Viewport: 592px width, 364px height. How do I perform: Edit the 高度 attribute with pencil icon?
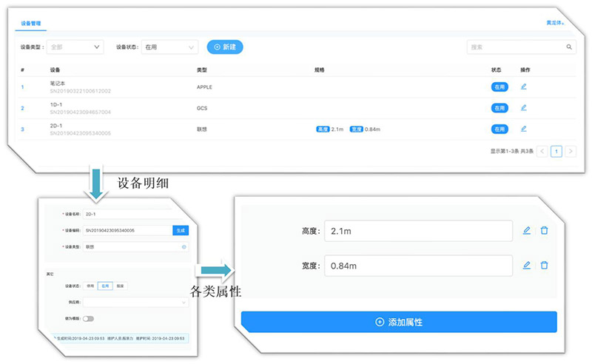pyautogui.click(x=527, y=231)
